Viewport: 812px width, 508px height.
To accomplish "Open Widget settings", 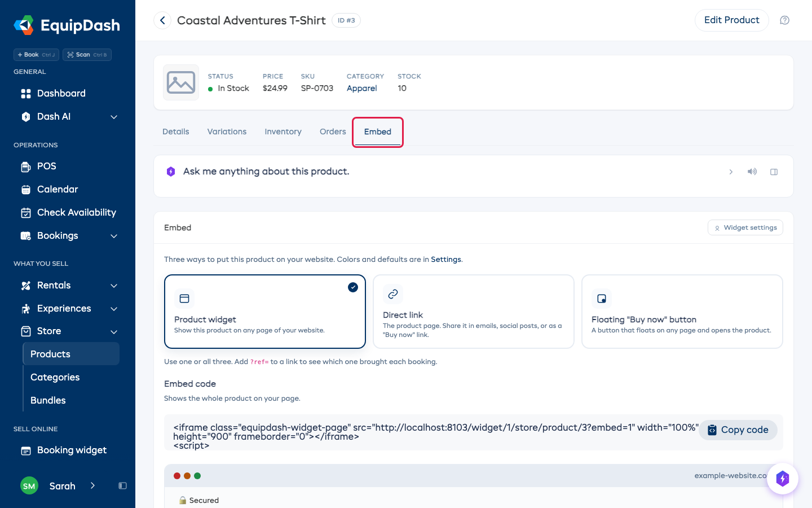I will [x=745, y=227].
